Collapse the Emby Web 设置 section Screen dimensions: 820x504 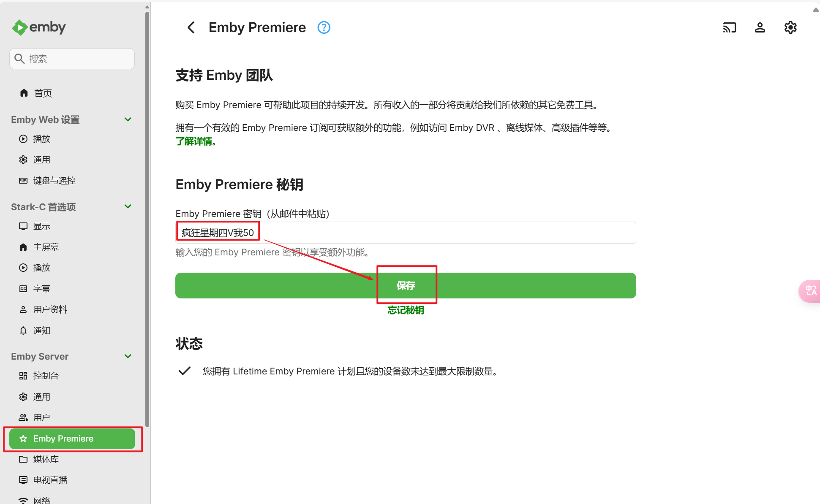pyautogui.click(x=128, y=119)
